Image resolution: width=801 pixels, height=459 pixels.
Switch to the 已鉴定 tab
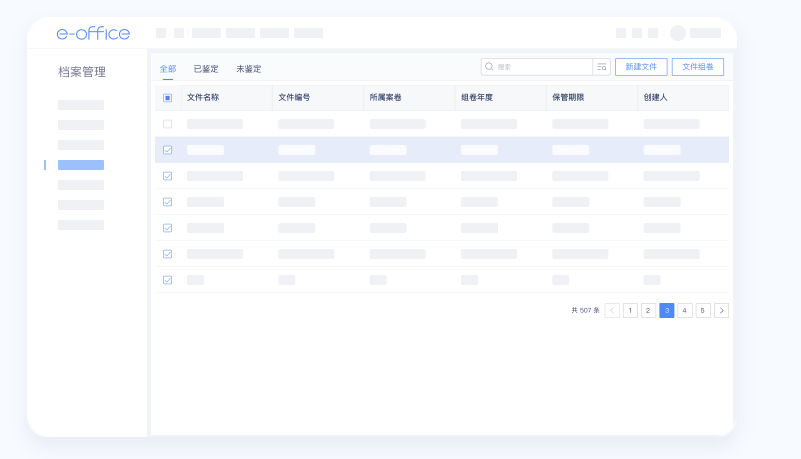click(206, 69)
